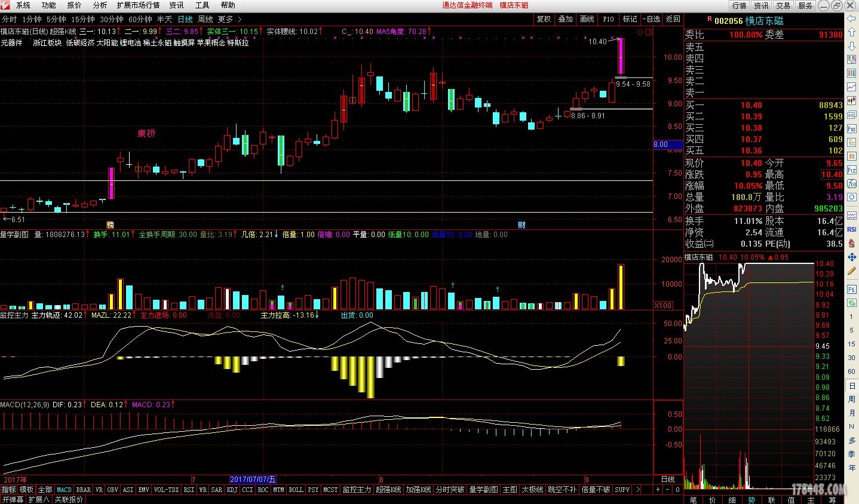Expand 扩展∧ panel at bottom

click(x=39, y=499)
